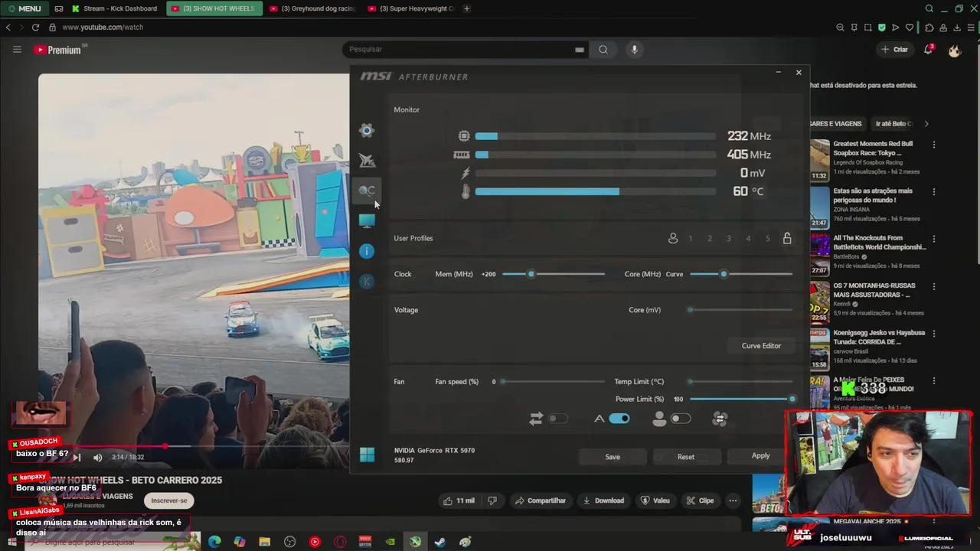Open the Curve Editor

coord(761,346)
